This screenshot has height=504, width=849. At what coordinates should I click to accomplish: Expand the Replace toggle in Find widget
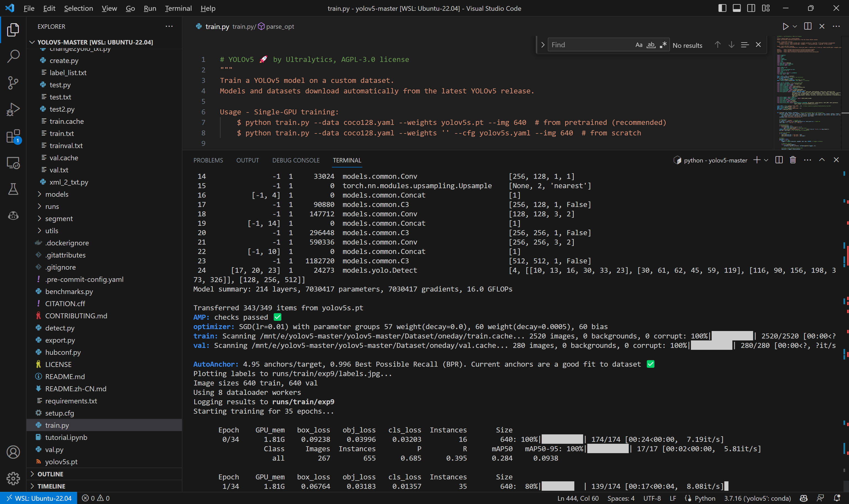pyautogui.click(x=542, y=45)
